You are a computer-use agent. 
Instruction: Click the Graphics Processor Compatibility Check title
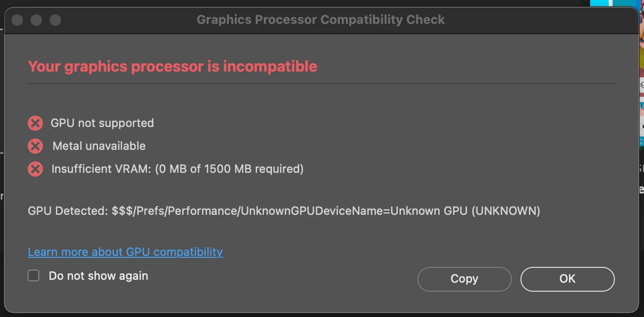(321, 20)
